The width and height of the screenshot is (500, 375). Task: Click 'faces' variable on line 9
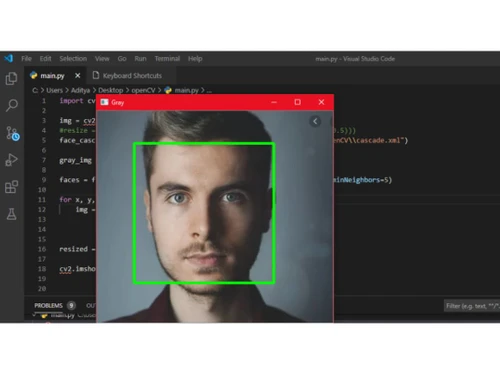tap(69, 180)
